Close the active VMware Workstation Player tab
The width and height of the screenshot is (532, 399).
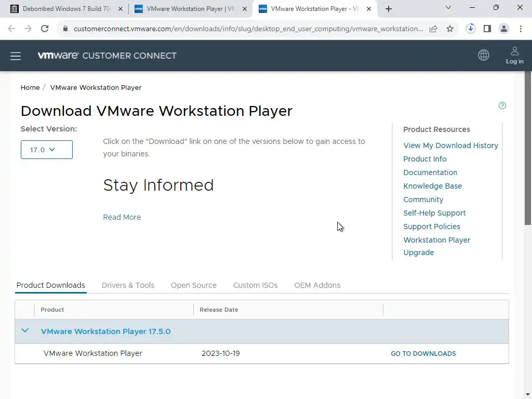369,9
